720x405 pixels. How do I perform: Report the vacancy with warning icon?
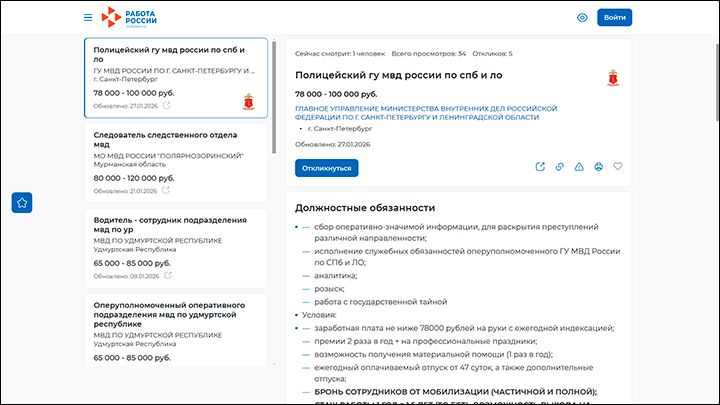[x=579, y=167]
